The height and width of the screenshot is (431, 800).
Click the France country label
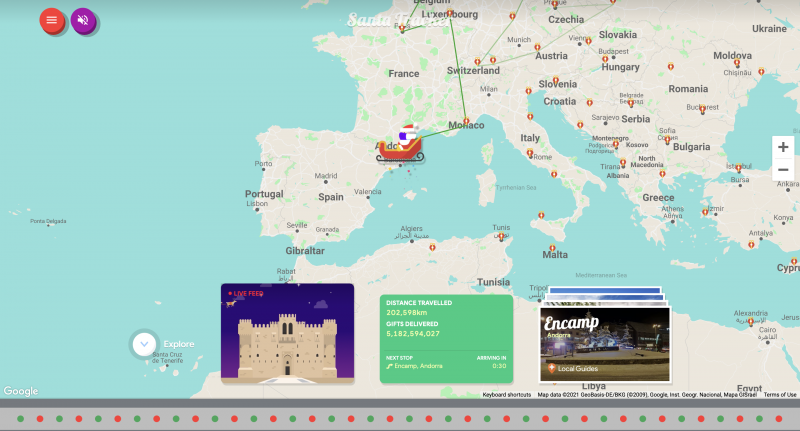click(x=404, y=73)
